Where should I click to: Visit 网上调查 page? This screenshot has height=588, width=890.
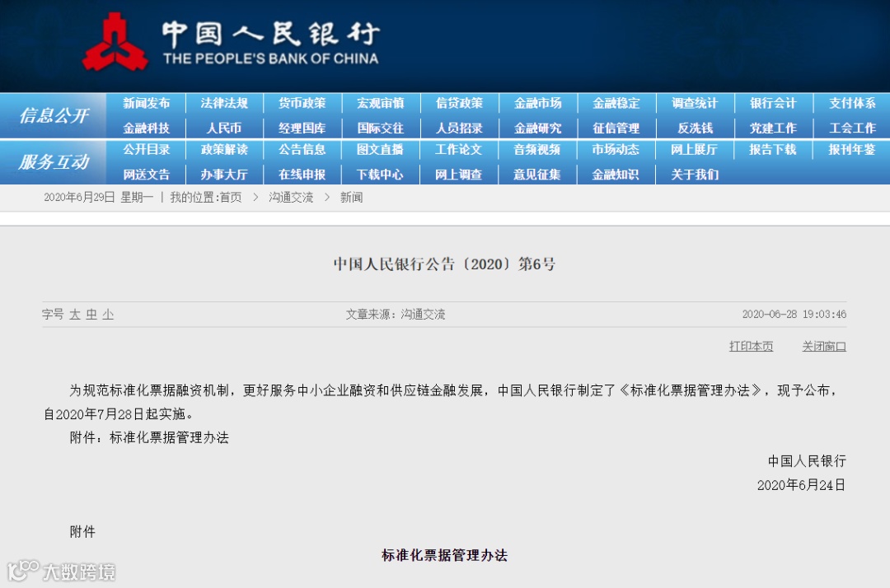(x=459, y=175)
